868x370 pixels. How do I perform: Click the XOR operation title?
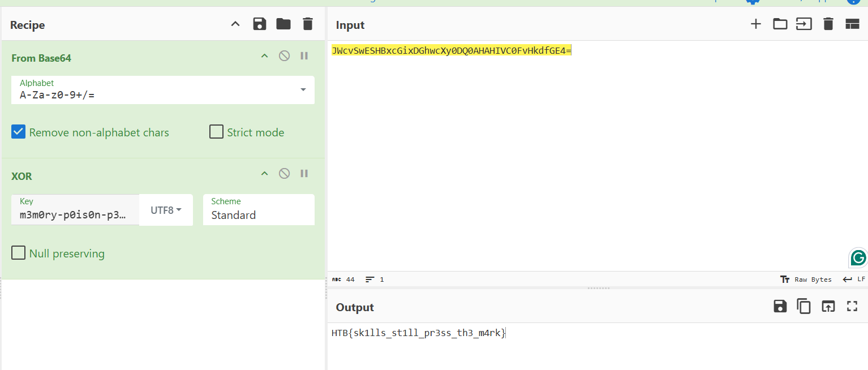22,177
